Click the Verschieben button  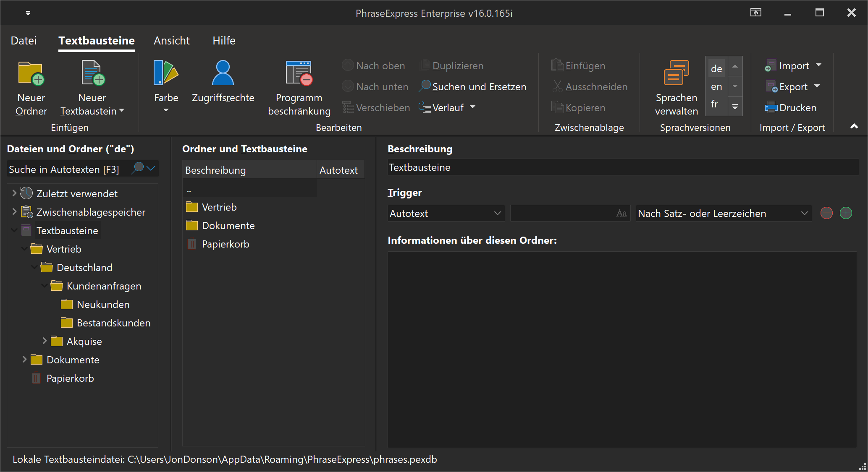click(376, 107)
